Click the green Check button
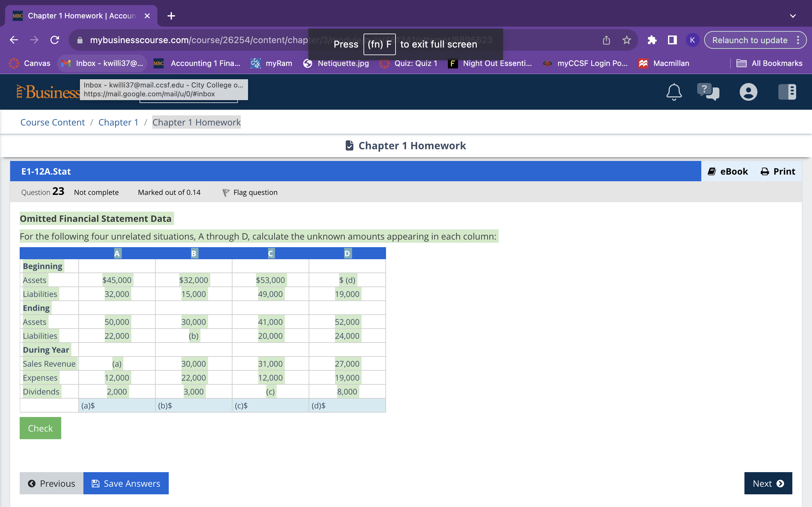 click(40, 428)
